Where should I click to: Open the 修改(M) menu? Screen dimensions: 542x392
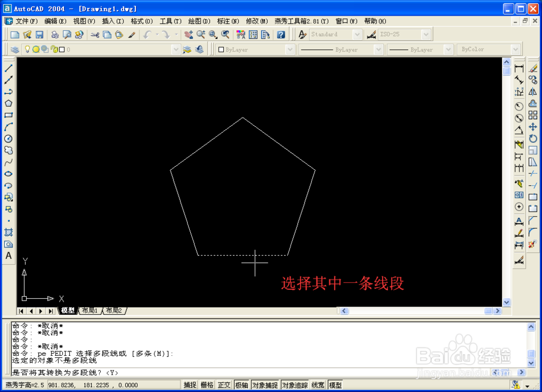tap(257, 21)
